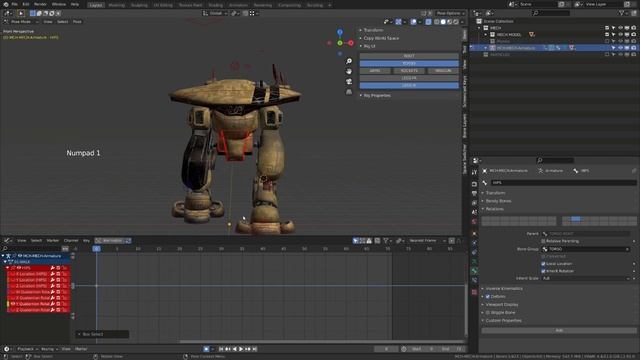Jump to the first frame

221,349
